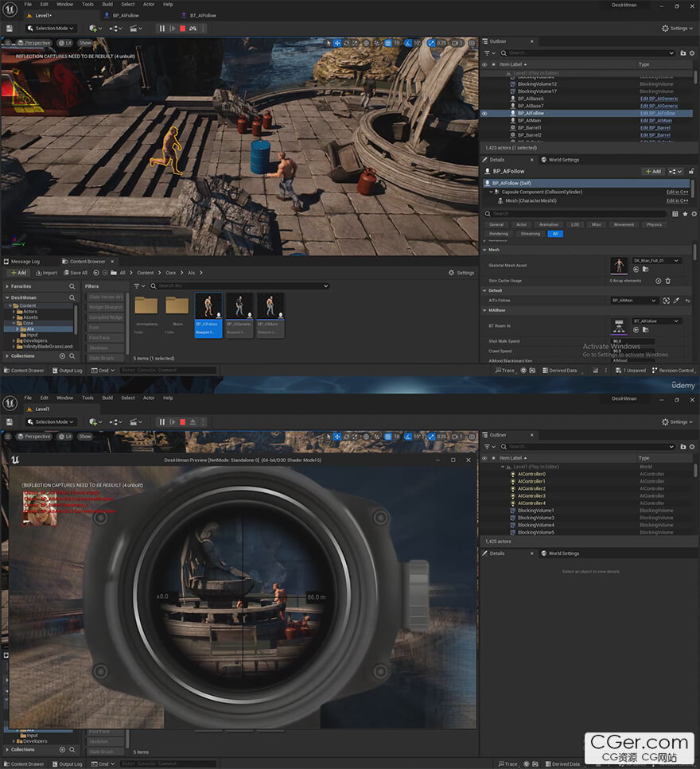The height and width of the screenshot is (769, 700).
Task: Open the BP_AIMain dropdown for AI To Follow
Action: [633, 301]
